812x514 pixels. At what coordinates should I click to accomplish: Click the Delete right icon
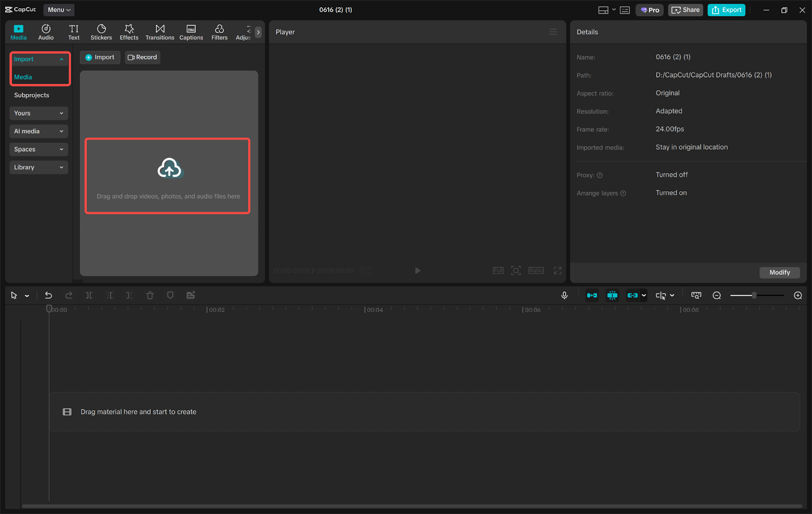[129, 295]
